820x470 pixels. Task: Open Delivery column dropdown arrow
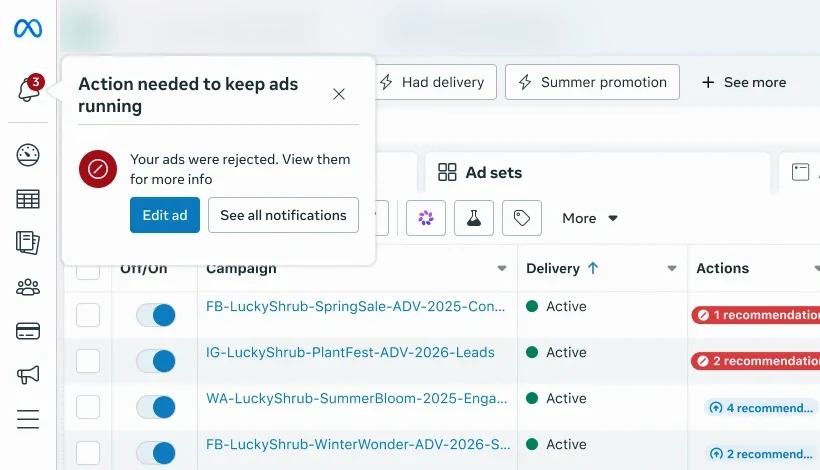tap(672, 268)
